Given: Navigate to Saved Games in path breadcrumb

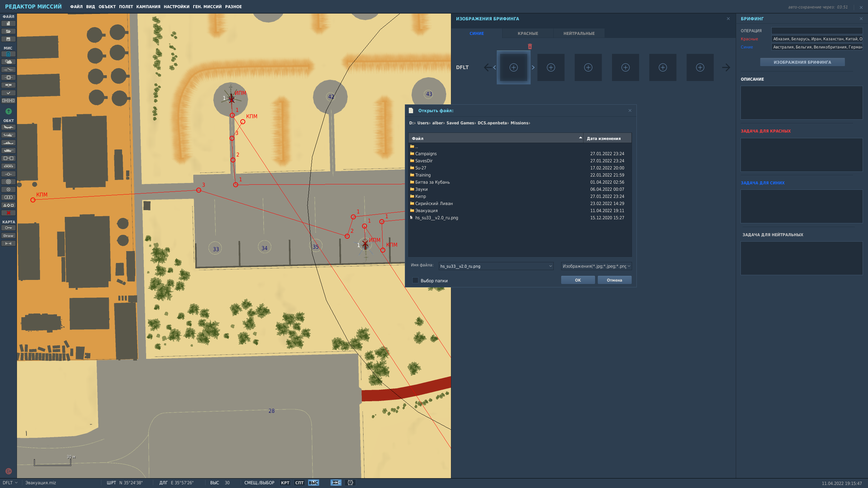Looking at the screenshot, I should (x=460, y=123).
